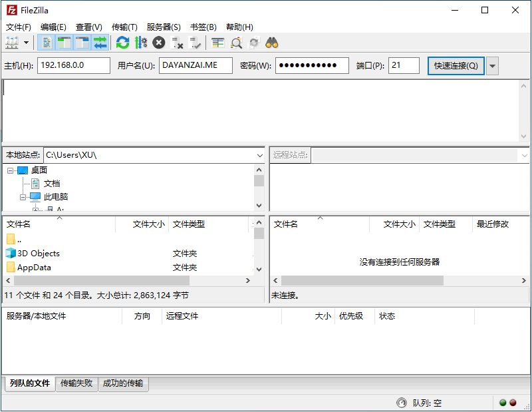Click the green activity LED indicator
This screenshot has height=412, width=532.
click(503, 403)
